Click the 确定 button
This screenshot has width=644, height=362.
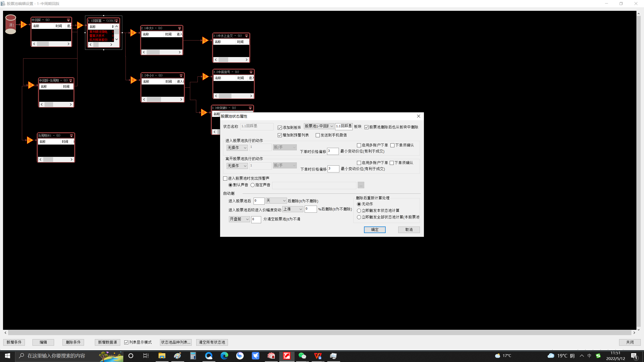pyautogui.click(x=375, y=230)
